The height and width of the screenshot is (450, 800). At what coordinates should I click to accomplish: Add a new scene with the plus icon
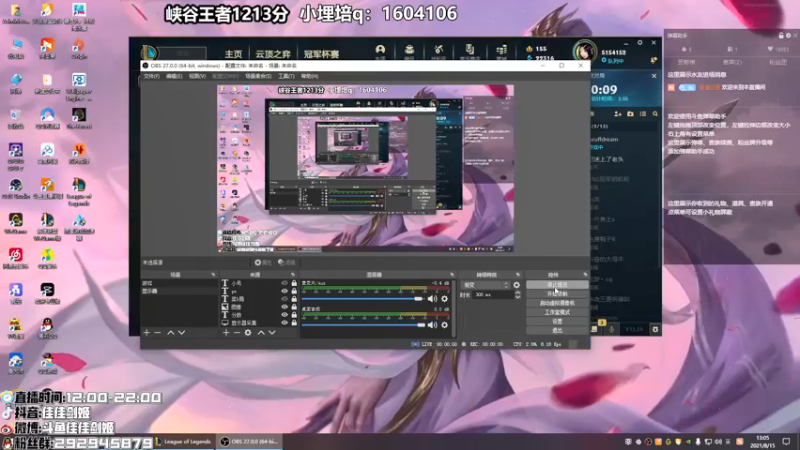[147, 333]
